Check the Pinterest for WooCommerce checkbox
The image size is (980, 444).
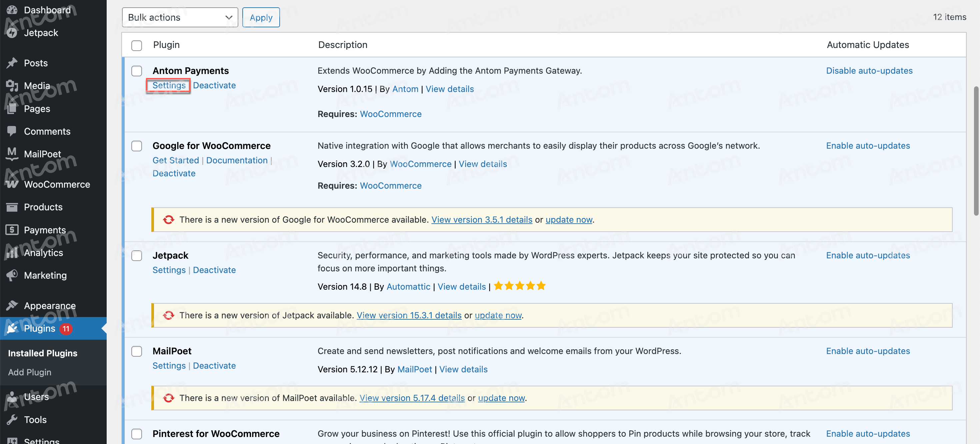coord(137,434)
